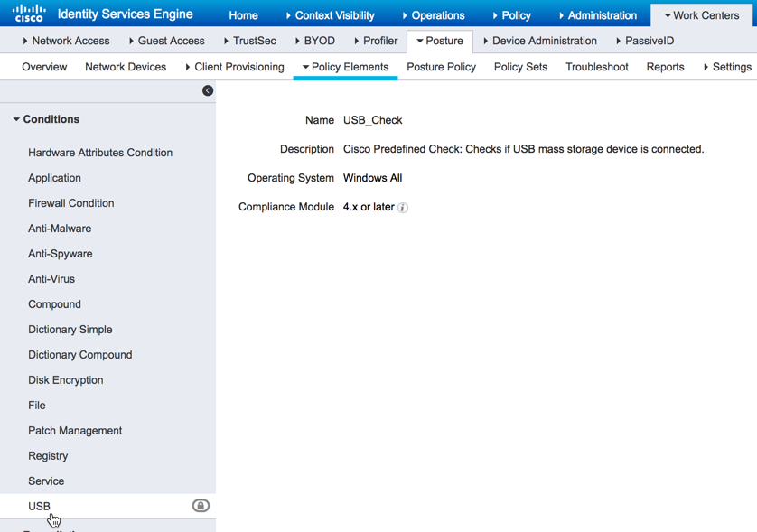The height and width of the screenshot is (532, 757).
Task: Expand the Administration menu
Action: [x=598, y=15]
